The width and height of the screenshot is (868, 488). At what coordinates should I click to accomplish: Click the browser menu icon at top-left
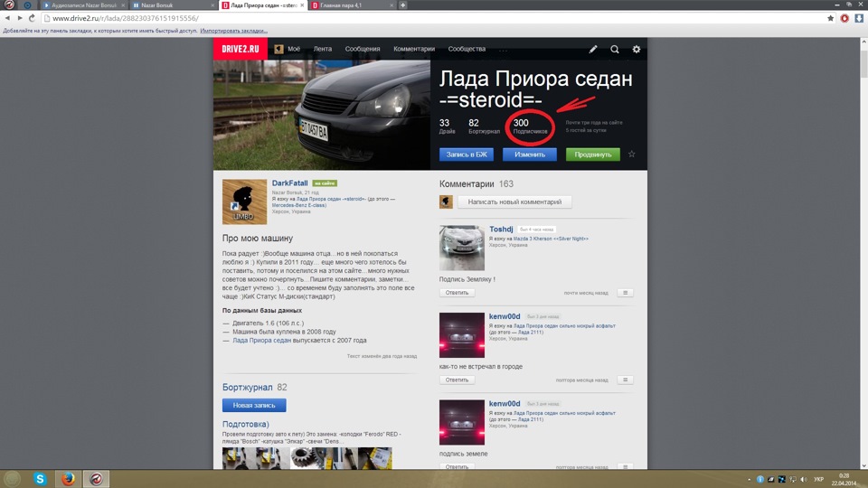[9, 5]
